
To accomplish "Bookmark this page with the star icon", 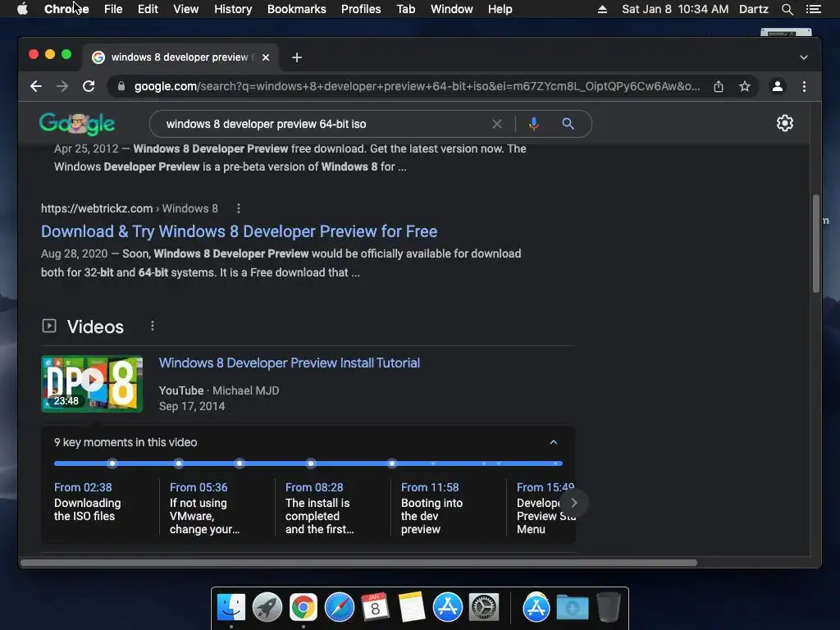I will pos(745,86).
